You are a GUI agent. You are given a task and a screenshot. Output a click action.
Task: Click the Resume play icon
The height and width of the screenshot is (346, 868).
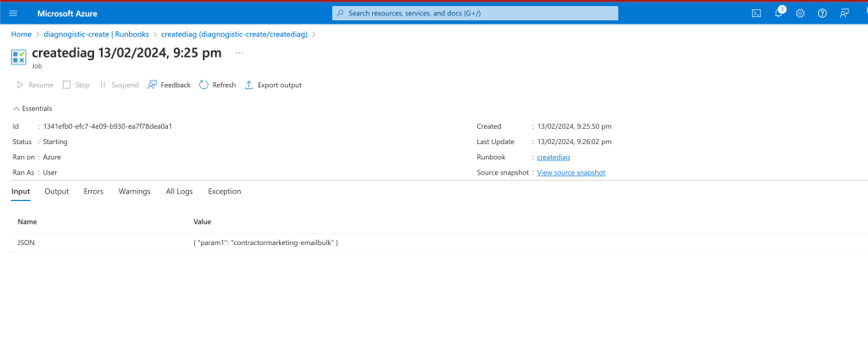[x=20, y=85]
